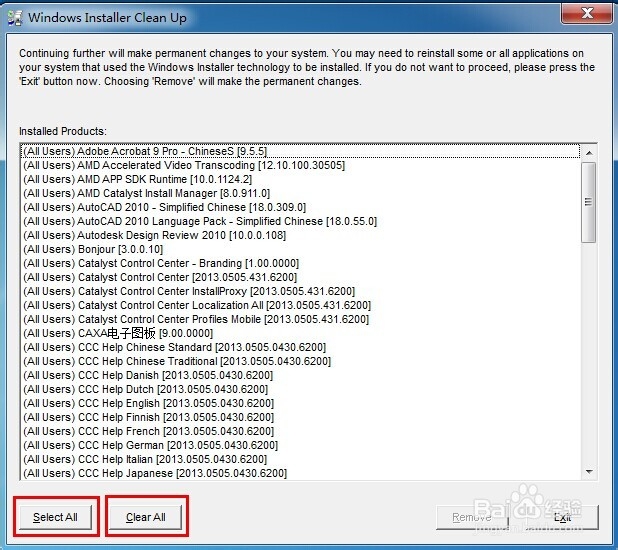Click the Remove button
This screenshot has width=618, height=550.
472,517
